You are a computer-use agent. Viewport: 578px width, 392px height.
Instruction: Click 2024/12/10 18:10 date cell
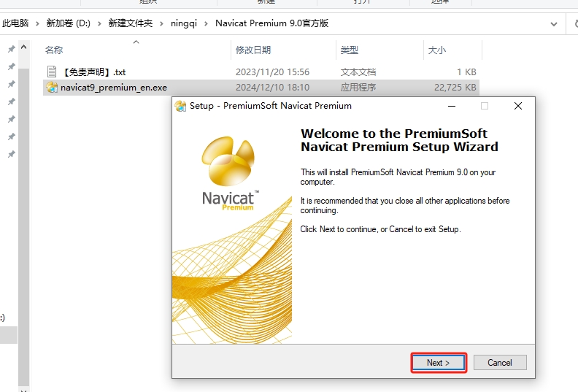[272, 88]
